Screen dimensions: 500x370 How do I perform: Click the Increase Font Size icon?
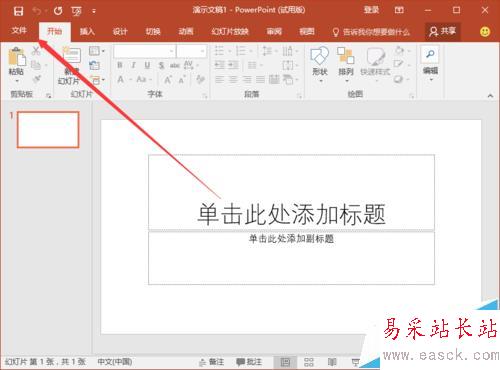(168, 80)
